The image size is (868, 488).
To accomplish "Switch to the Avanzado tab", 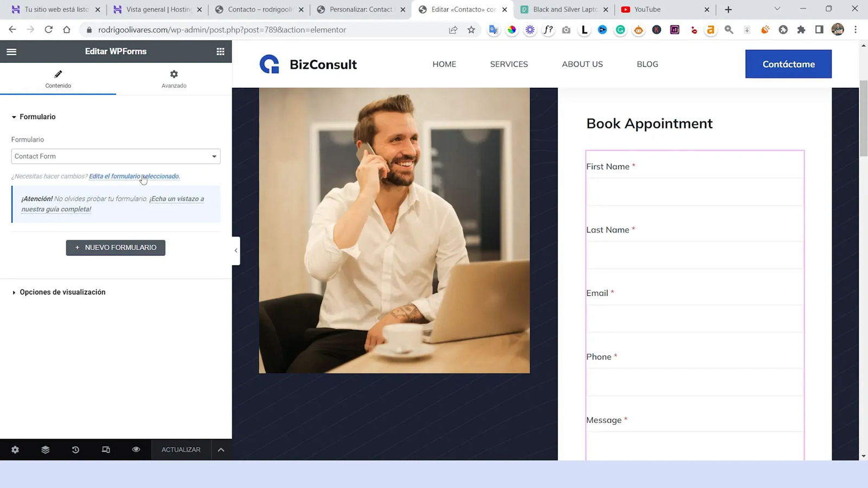I will pyautogui.click(x=174, y=79).
